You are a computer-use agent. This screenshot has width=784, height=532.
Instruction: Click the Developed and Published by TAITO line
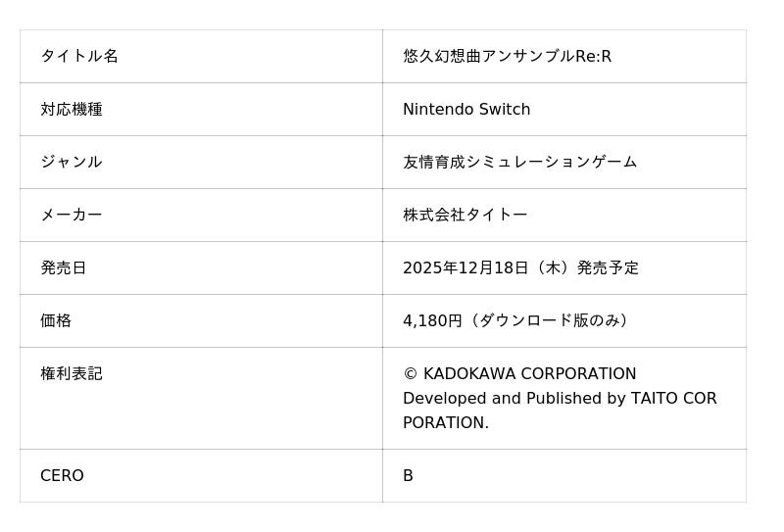(560, 398)
